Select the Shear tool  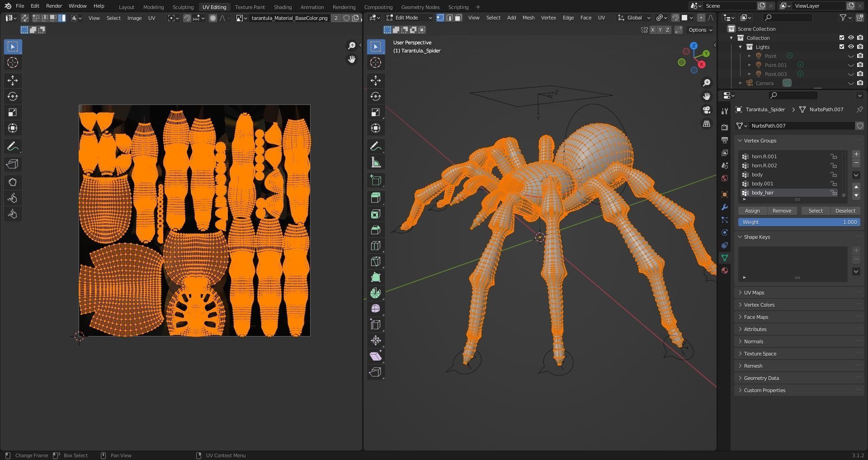[x=376, y=356]
